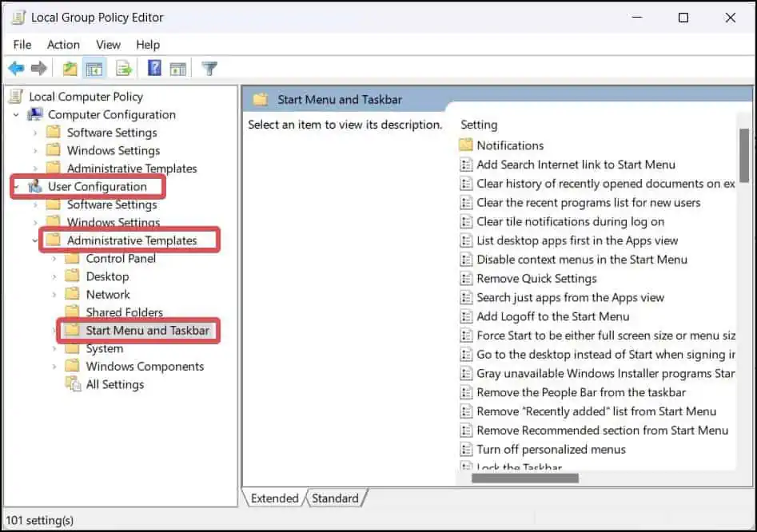
Task: Switch to the Extended tab
Action: 274,498
